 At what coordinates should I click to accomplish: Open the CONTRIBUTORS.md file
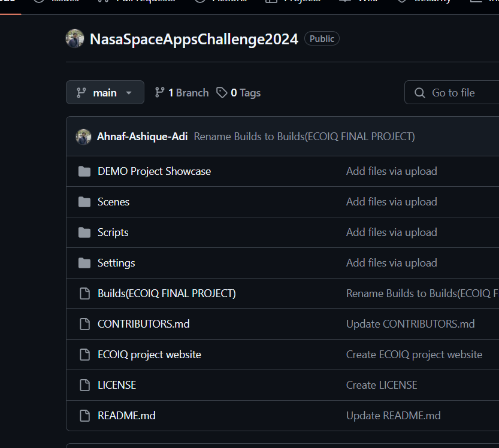click(143, 324)
